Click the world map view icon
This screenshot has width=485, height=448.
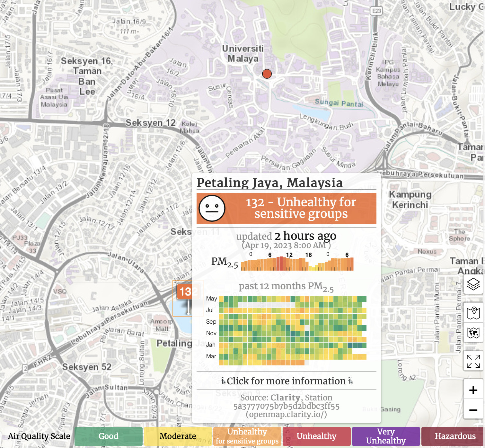[473, 333]
